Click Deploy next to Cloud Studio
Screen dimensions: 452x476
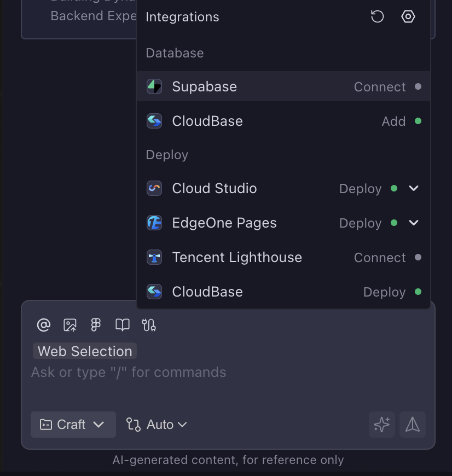360,189
